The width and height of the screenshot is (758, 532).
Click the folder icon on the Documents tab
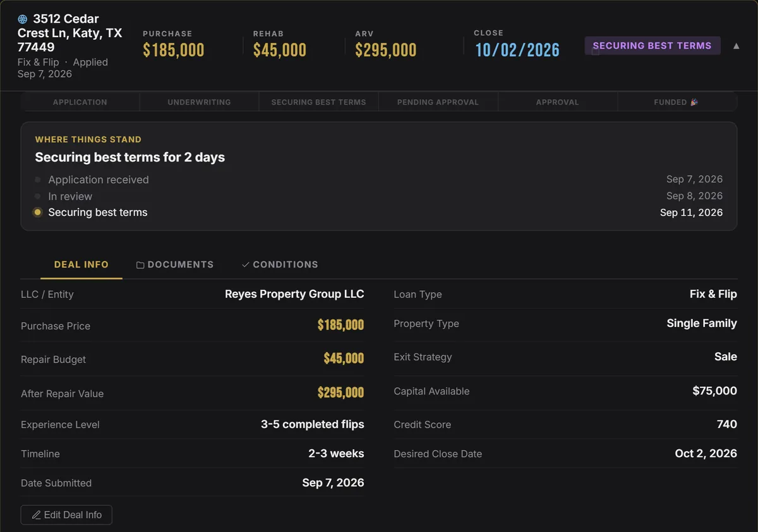tap(140, 265)
